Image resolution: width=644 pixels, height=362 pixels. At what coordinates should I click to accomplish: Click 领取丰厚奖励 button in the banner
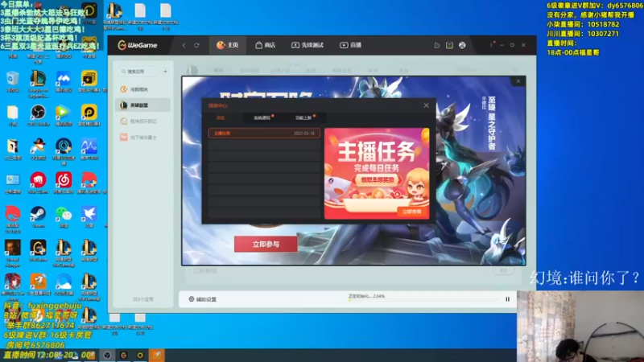377,179
